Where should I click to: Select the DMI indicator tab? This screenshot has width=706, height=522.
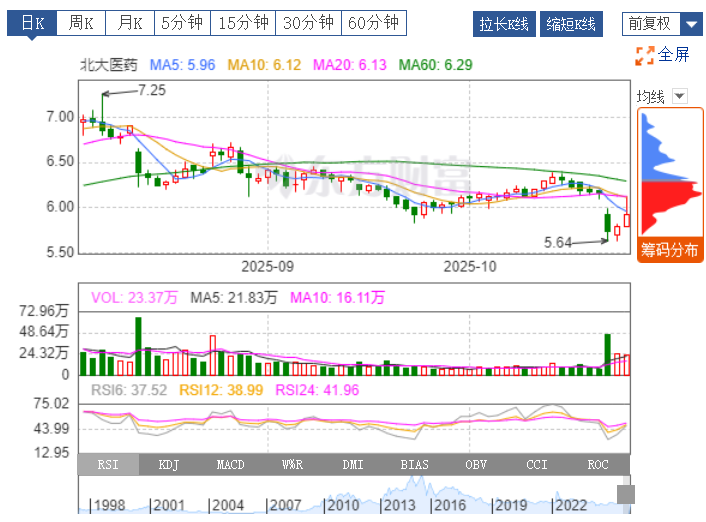[353, 465]
